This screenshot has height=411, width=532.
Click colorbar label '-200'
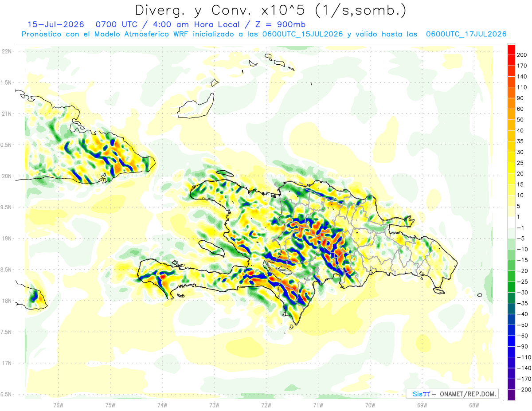[524, 389]
